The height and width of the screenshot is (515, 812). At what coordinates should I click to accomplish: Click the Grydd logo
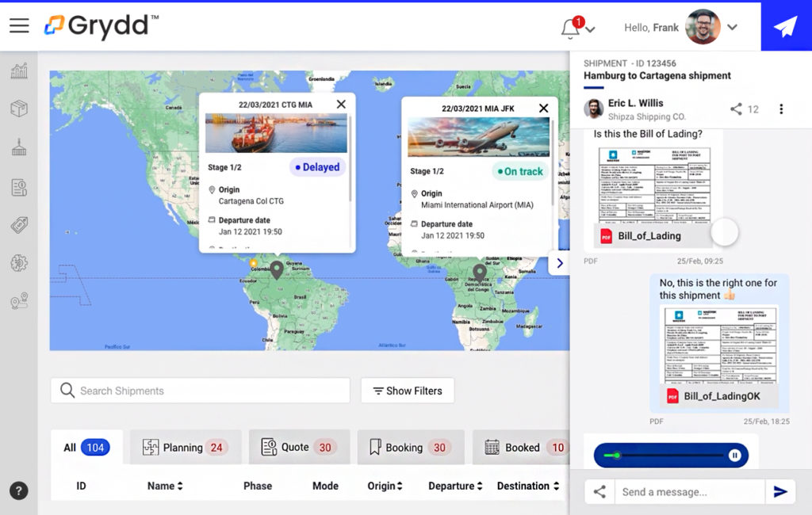pyautogui.click(x=101, y=25)
